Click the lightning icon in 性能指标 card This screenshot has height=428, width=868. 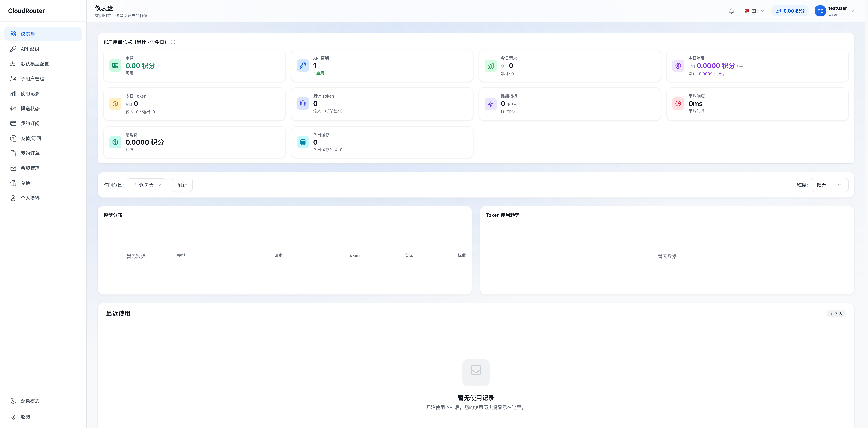(x=491, y=104)
